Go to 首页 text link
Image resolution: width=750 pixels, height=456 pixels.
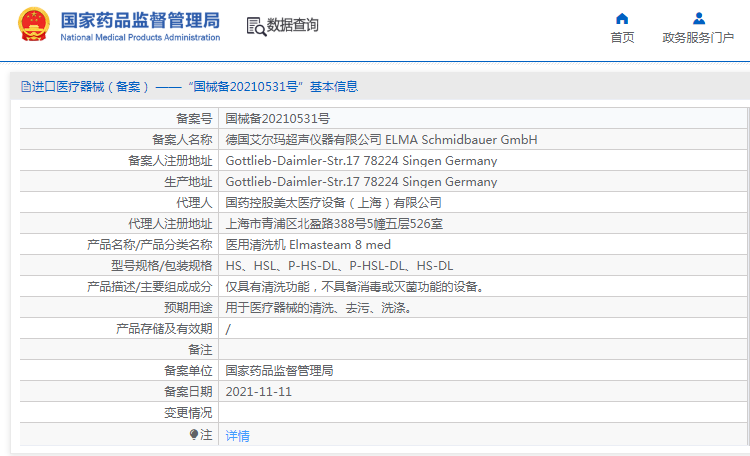[622, 38]
